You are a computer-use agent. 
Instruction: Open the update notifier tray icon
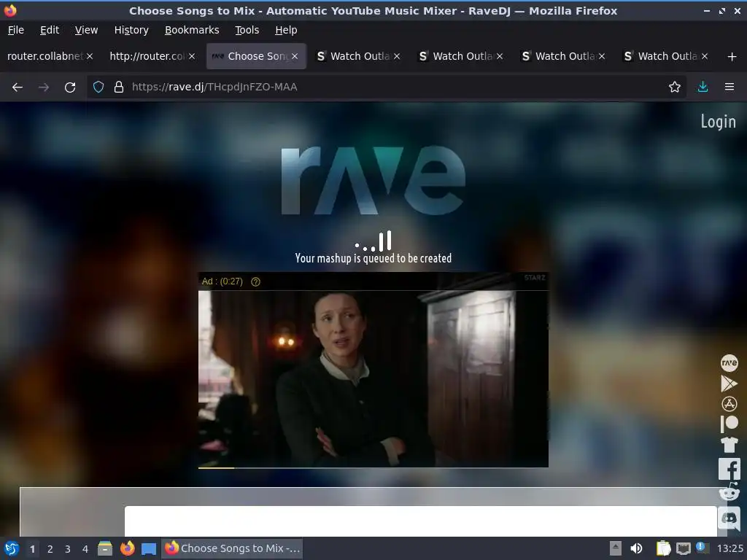[x=701, y=547]
